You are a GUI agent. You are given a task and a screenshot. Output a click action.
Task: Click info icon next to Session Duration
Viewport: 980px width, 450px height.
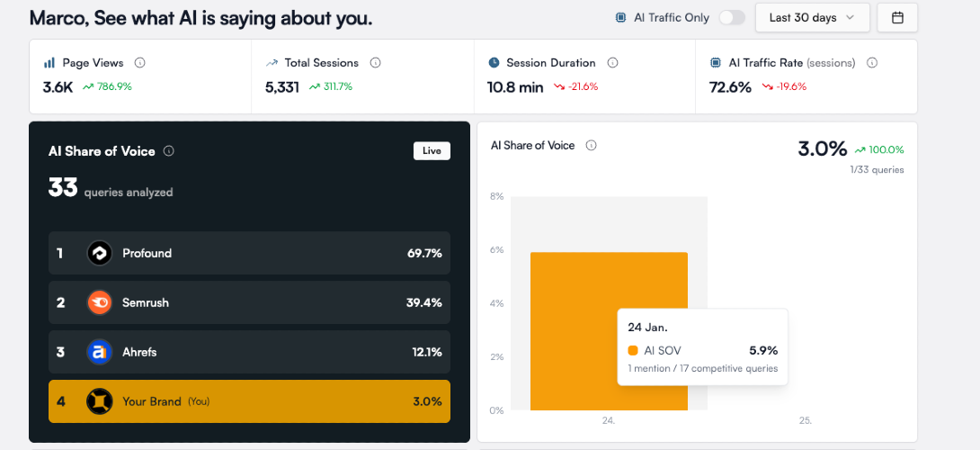coord(612,63)
